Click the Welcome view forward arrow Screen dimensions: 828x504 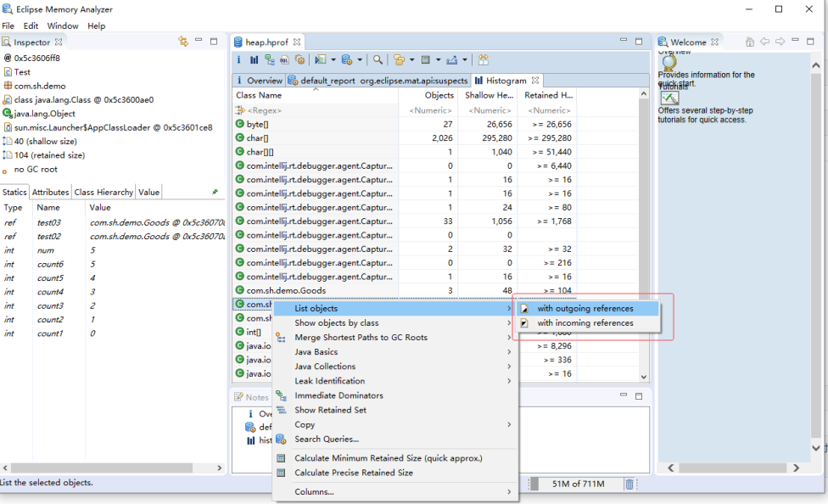click(780, 42)
